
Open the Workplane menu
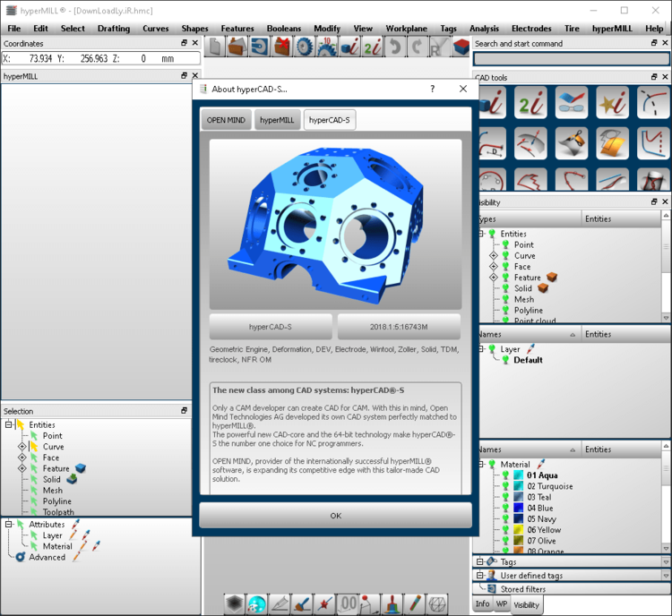tap(406, 29)
